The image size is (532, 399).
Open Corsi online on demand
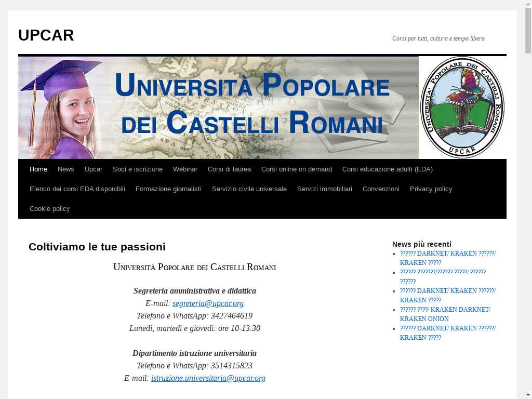[297, 169]
